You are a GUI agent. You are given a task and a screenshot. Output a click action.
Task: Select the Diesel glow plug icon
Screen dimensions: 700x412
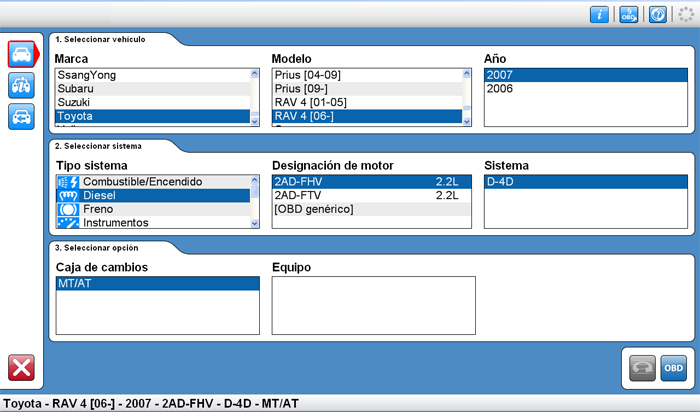tap(68, 196)
